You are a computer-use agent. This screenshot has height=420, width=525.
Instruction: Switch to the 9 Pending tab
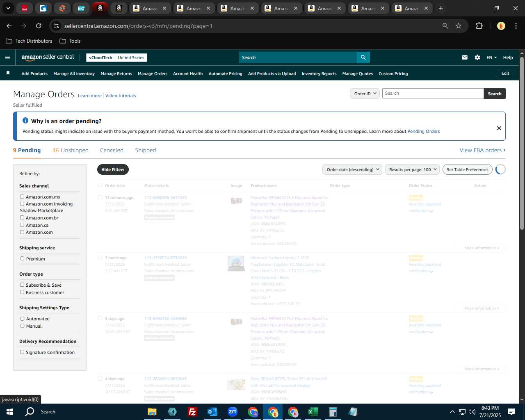[27, 150]
